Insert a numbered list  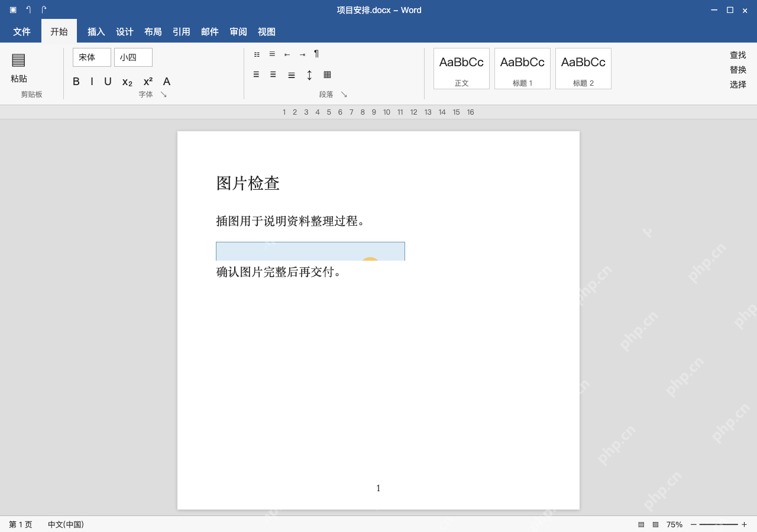coord(272,54)
